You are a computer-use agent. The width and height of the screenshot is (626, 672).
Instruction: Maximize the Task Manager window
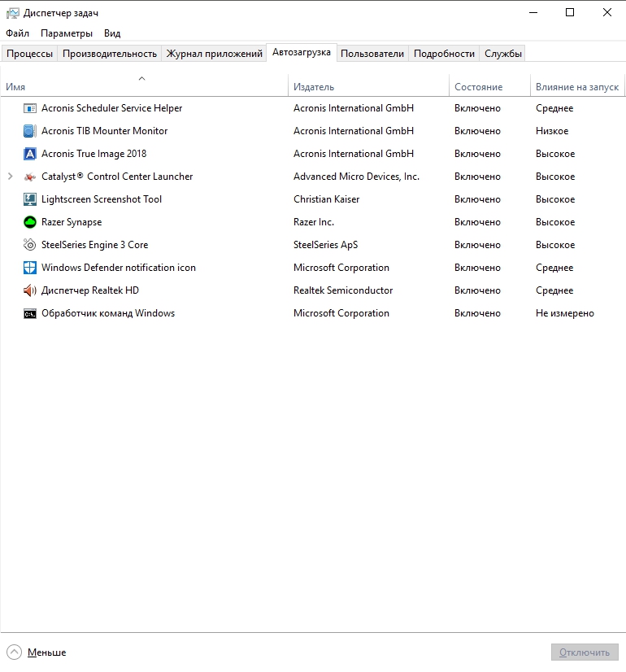[x=570, y=13]
